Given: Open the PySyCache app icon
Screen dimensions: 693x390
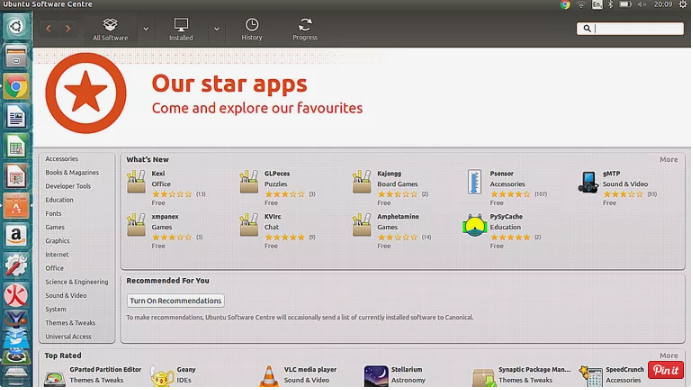Looking at the screenshot, I should click(x=474, y=226).
